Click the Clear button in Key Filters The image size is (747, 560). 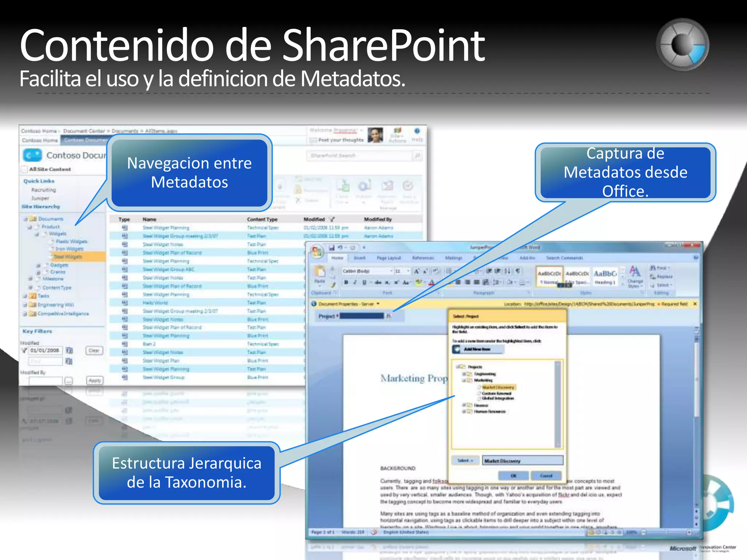coord(94,350)
